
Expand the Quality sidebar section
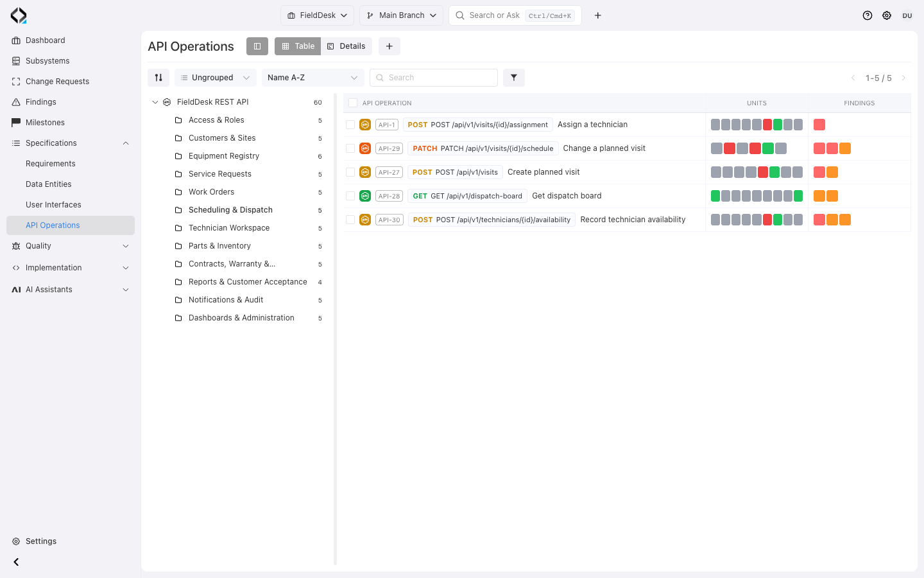tap(126, 246)
